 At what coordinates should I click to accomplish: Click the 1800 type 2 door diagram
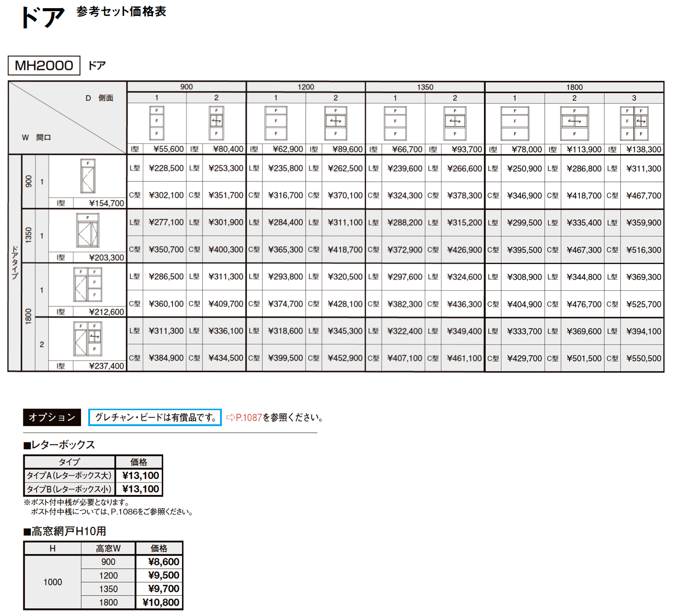(88, 339)
